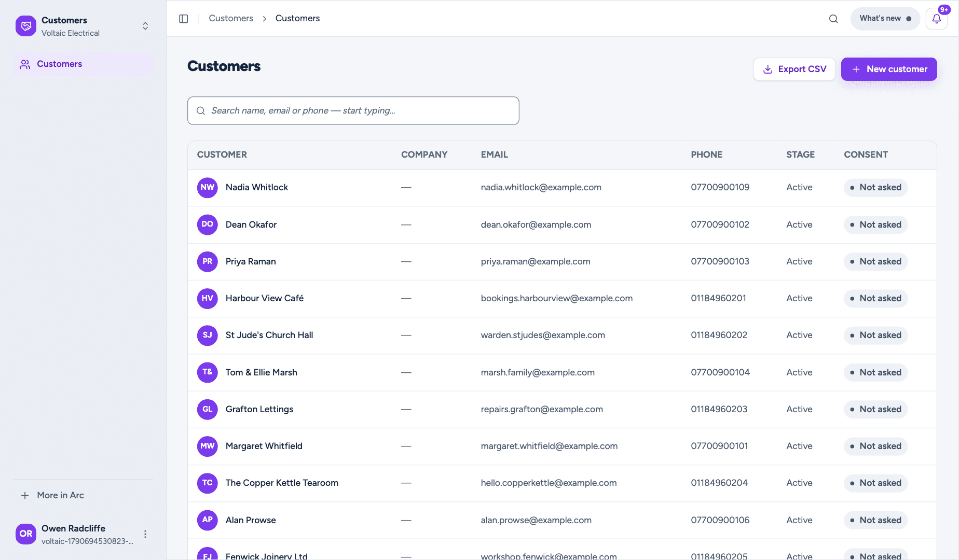Expand the workspace switcher chevrons
This screenshot has width=959, height=560.
pyautogui.click(x=145, y=26)
